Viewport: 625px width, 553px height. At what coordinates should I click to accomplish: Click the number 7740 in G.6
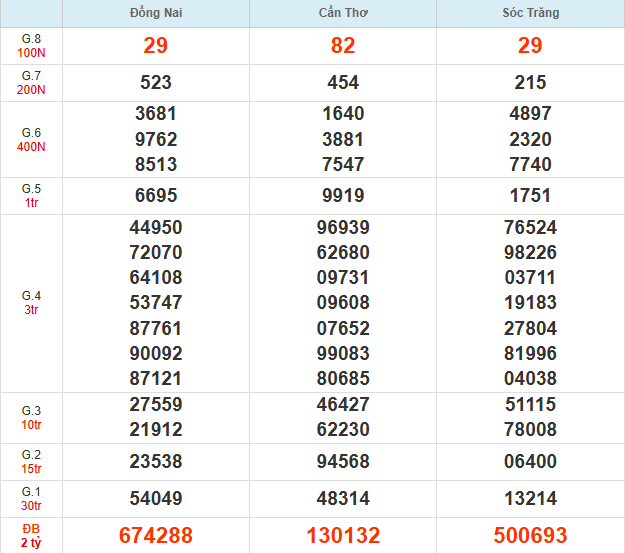(x=531, y=165)
